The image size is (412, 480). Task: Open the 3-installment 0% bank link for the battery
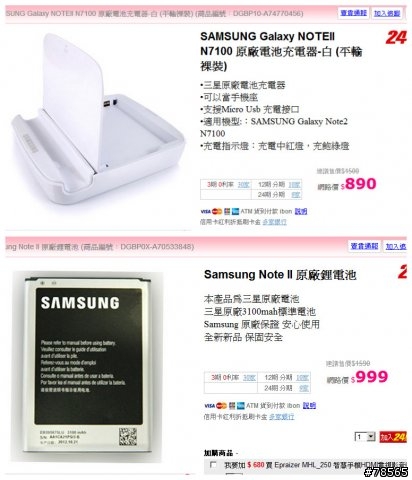coord(249,378)
